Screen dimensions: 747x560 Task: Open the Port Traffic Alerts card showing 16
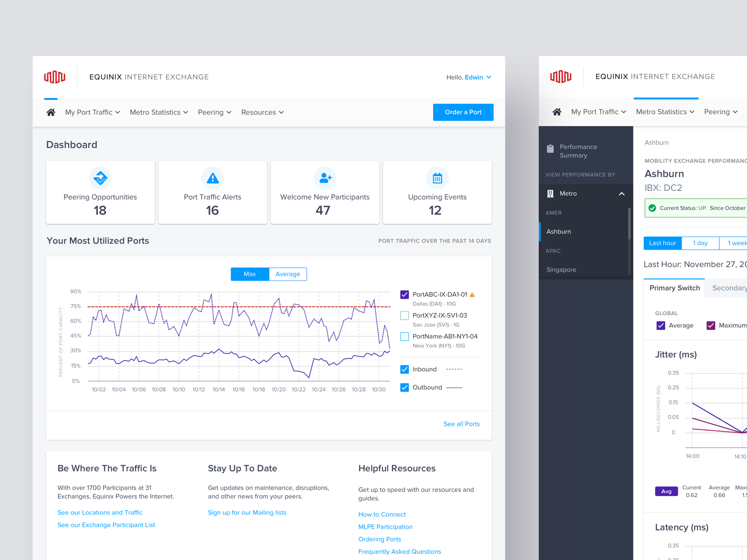click(x=212, y=193)
